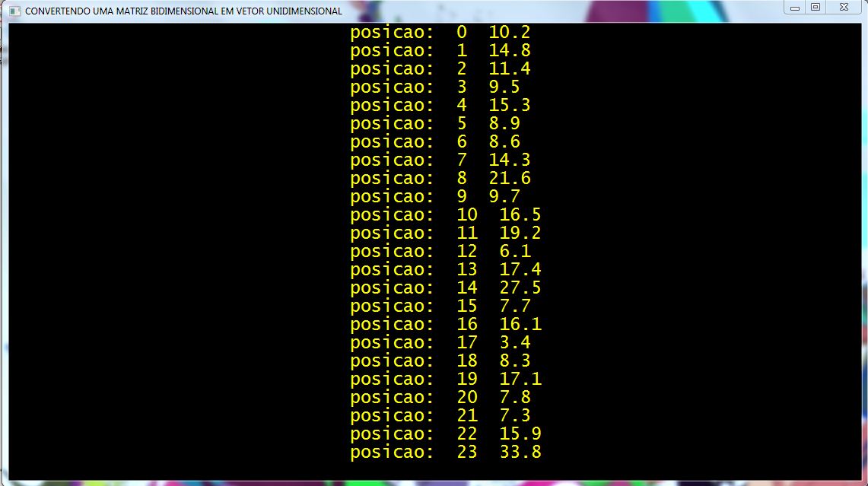Select the line 'posicao: 18 8.3'
The image size is (868, 486).
tap(440, 361)
